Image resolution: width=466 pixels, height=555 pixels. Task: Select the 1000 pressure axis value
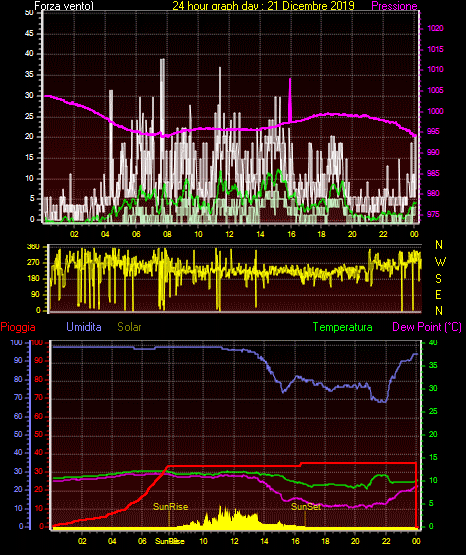pyautogui.click(x=435, y=111)
